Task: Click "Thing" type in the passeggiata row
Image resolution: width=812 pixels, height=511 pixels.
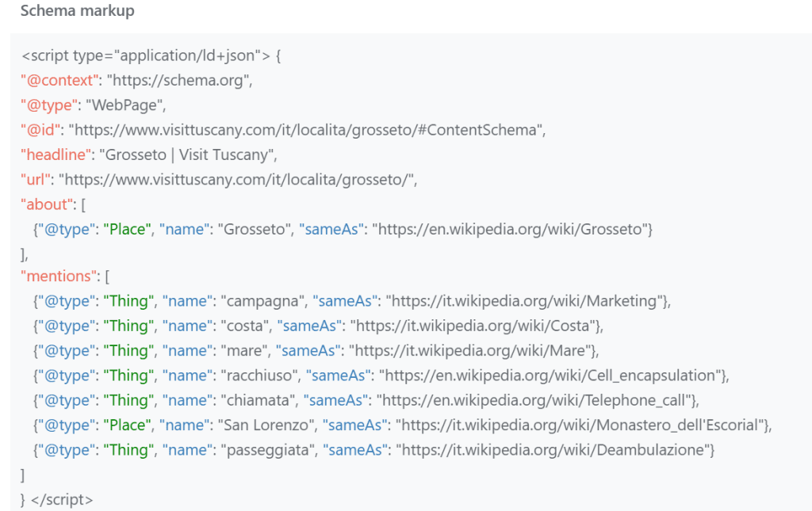Action: click(x=128, y=449)
